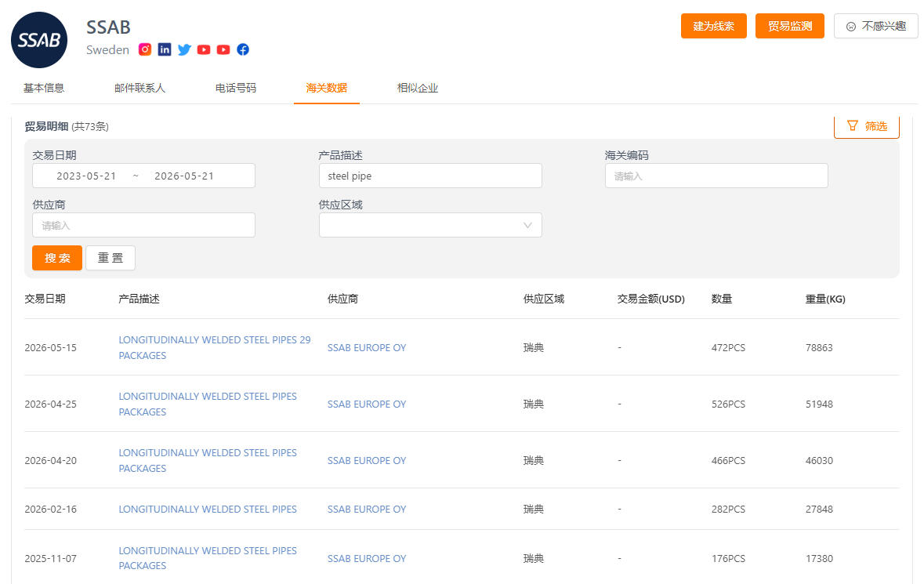Viewport: 924px width, 584px height.
Task: Click the 重量(KG) column header
Action: (x=825, y=299)
